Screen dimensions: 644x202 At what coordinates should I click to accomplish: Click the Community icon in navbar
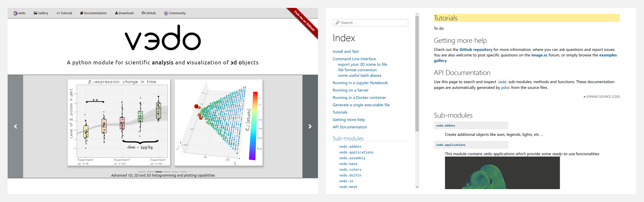coord(166,13)
